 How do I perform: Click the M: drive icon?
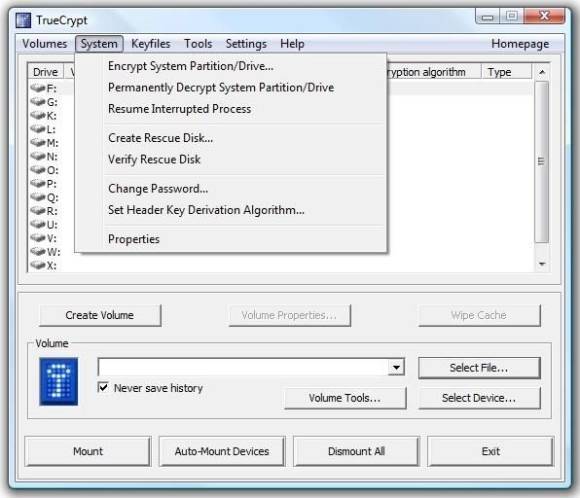(37, 142)
